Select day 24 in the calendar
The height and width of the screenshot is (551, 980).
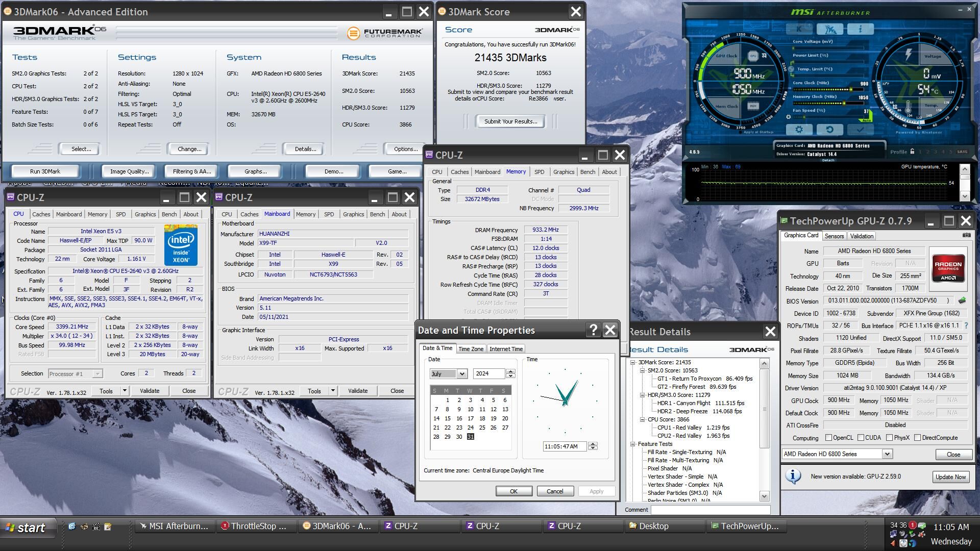(x=471, y=428)
